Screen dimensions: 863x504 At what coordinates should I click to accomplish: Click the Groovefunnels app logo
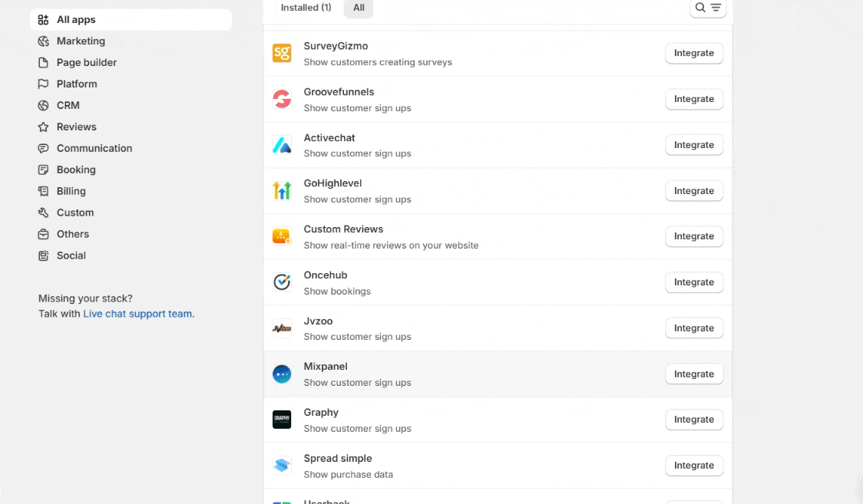(282, 100)
